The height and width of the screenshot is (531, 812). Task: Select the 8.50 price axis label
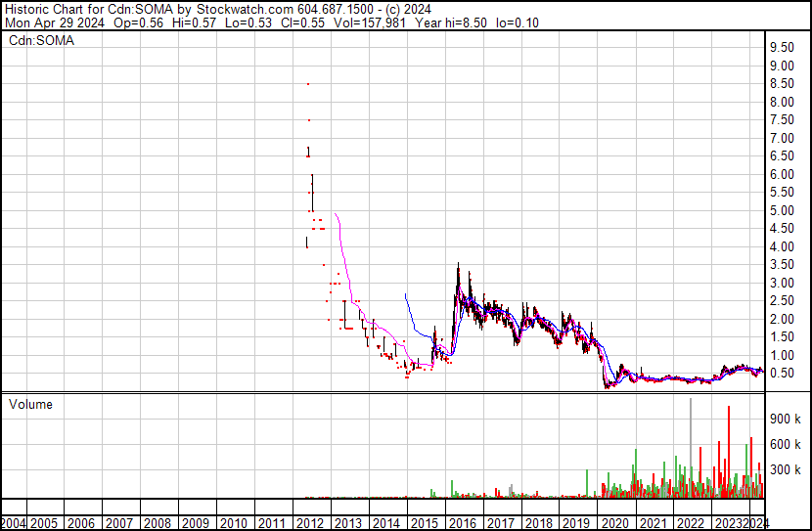(782, 83)
